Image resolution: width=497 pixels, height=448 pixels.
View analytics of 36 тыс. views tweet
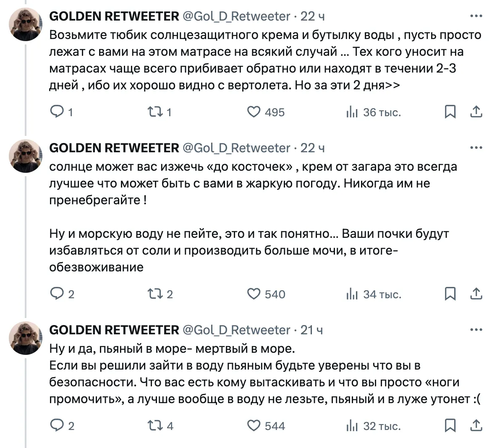click(352, 112)
